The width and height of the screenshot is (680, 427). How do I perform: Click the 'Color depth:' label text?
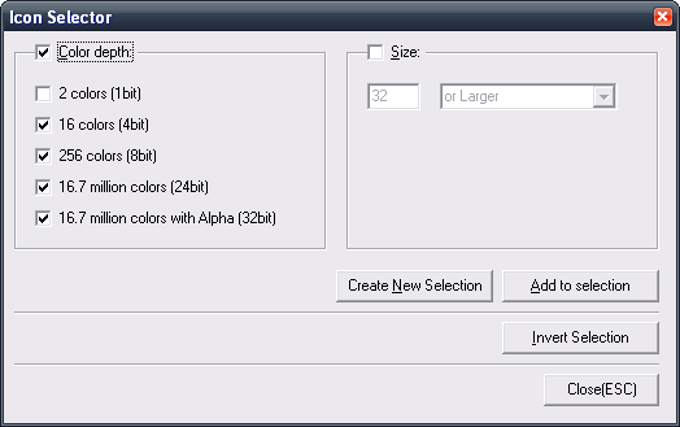tap(95, 52)
